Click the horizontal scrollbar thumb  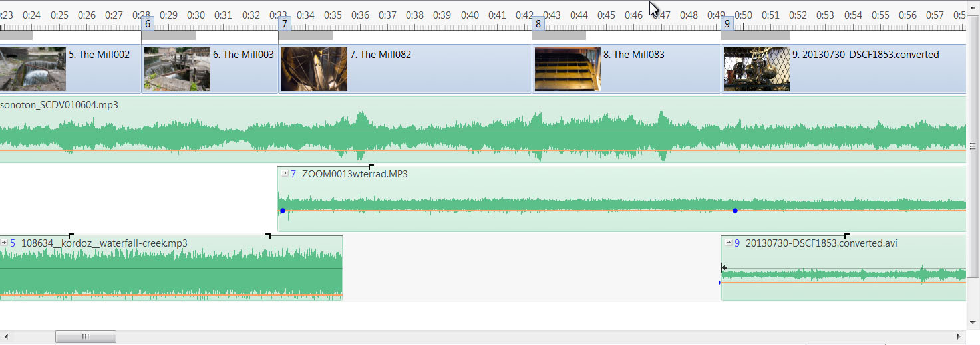point(85,336)
